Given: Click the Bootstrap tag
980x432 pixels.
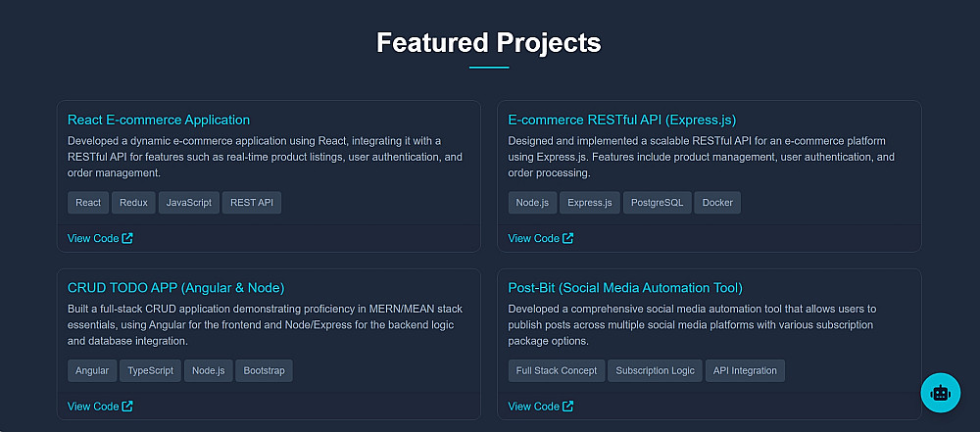Looking at the screenshot, I should point(264,370).
